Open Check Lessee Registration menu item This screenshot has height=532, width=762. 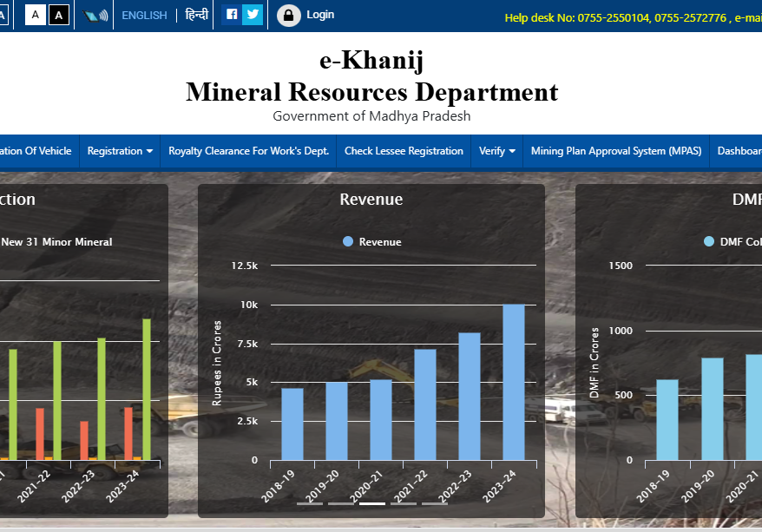pos(404,151)
